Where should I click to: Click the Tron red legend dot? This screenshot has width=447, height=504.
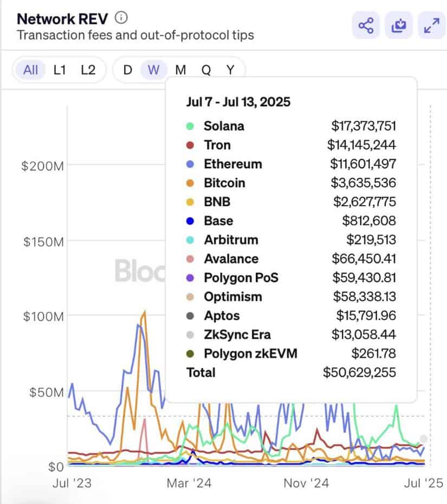(190, 145)
